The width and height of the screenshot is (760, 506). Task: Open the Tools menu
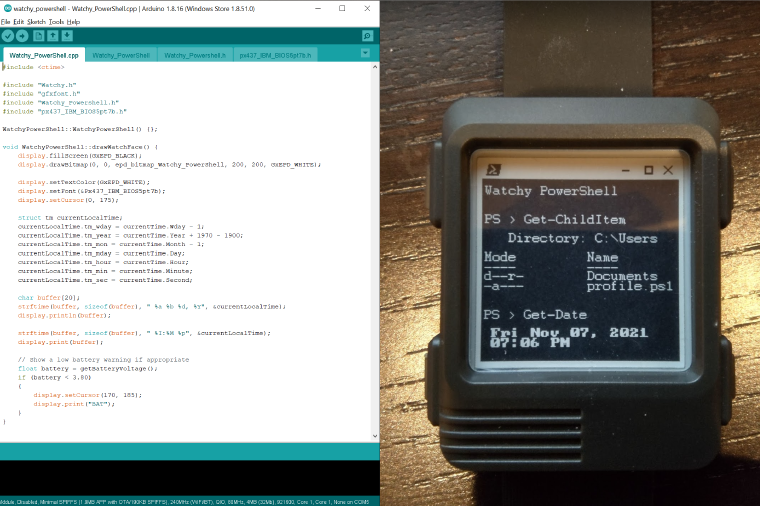(x=56, y=22)
